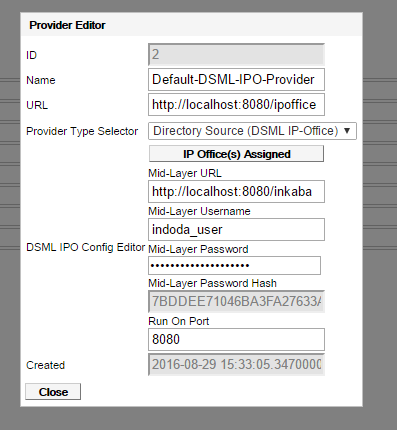Click the Mid-Layer Password Hash field

(236, 301)
